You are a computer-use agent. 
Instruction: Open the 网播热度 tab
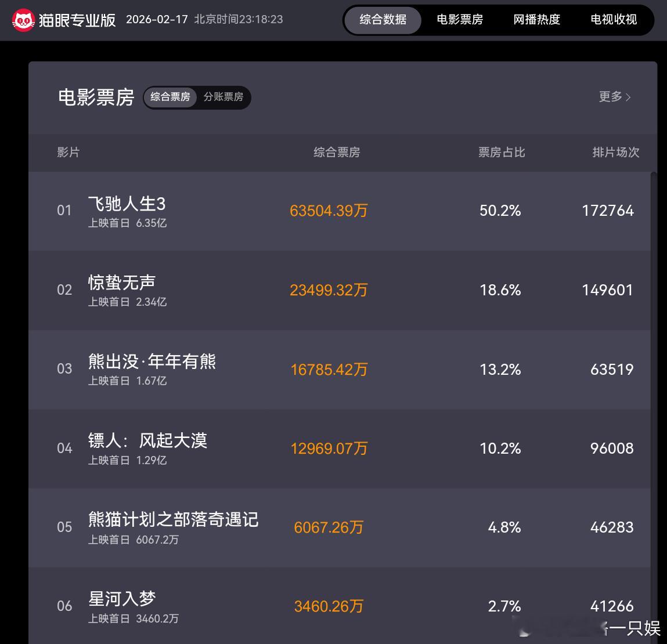tap(536, 20)
